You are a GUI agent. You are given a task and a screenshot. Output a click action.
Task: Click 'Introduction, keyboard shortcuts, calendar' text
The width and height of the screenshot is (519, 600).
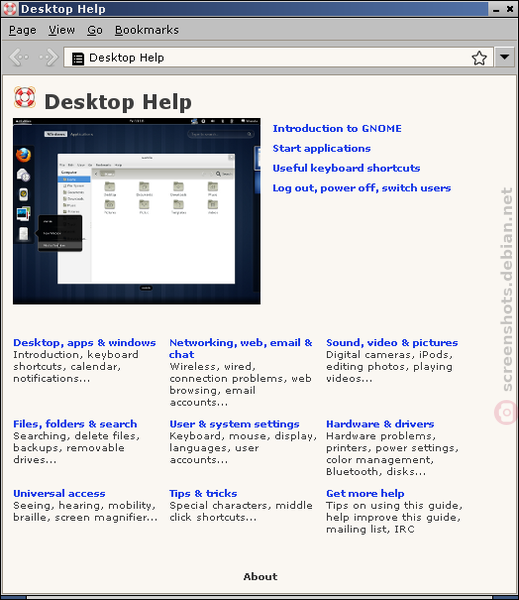(x=76, y=367)
